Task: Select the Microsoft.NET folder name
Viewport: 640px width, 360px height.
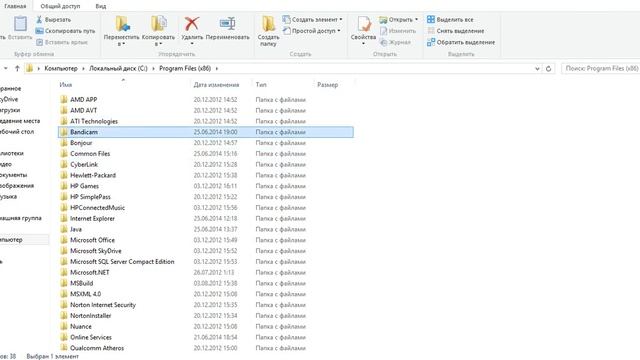Action: [x=90, y=272]
